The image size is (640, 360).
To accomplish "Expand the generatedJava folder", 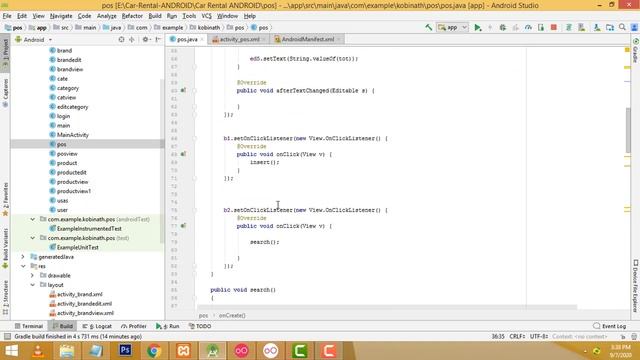I will click(23, 257).
